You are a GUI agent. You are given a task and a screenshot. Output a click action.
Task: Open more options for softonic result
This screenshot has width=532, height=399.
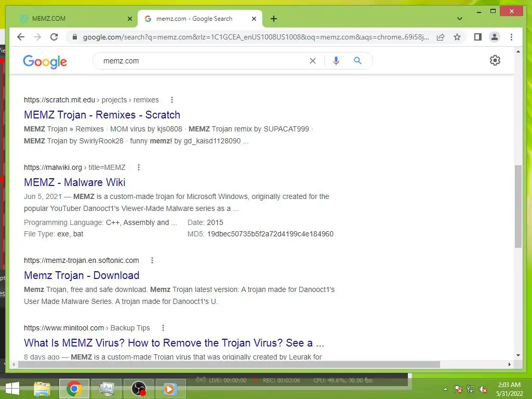pyautogui.click(x=152, y=260)
